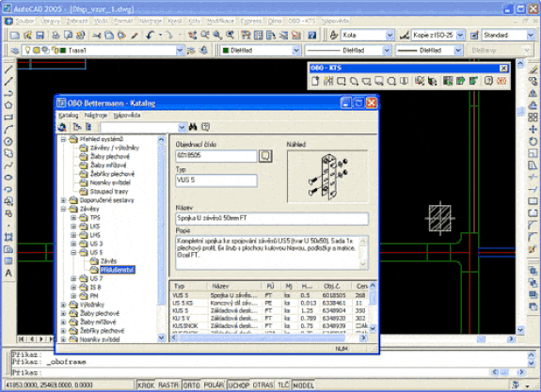
Task: Click the help icon in Katalog toolbar
Action: (205, 127)
